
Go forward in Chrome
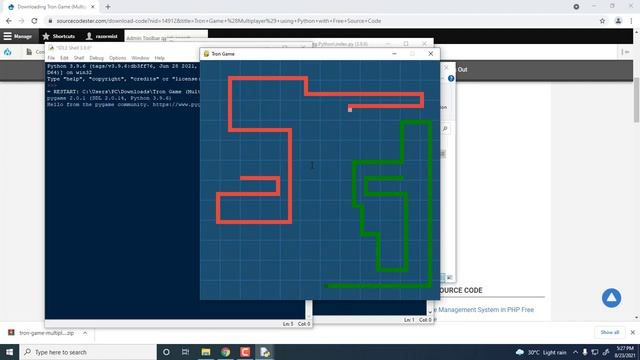(x=21, y=21)
